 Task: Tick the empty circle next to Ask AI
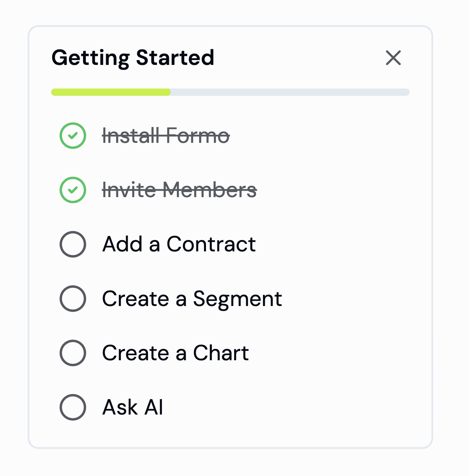click(x=73, y=407)
